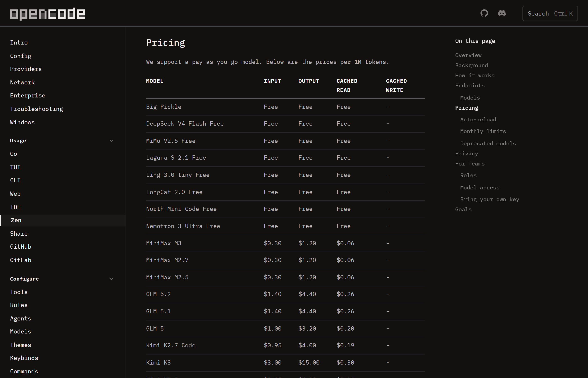588x378 pixels.
Task: Click MiMo-V2.5 Free model name
Action: tap(171, 141)
